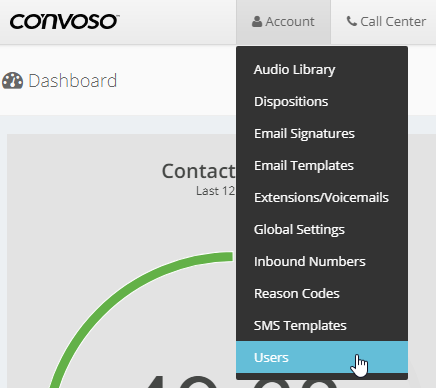Select Users from the dropdown

pos(322,357)
